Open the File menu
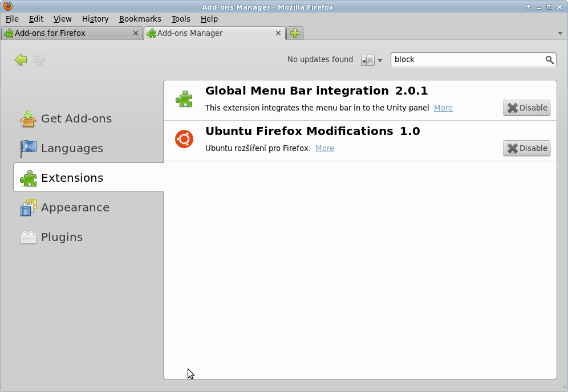 tap(13, 19)
